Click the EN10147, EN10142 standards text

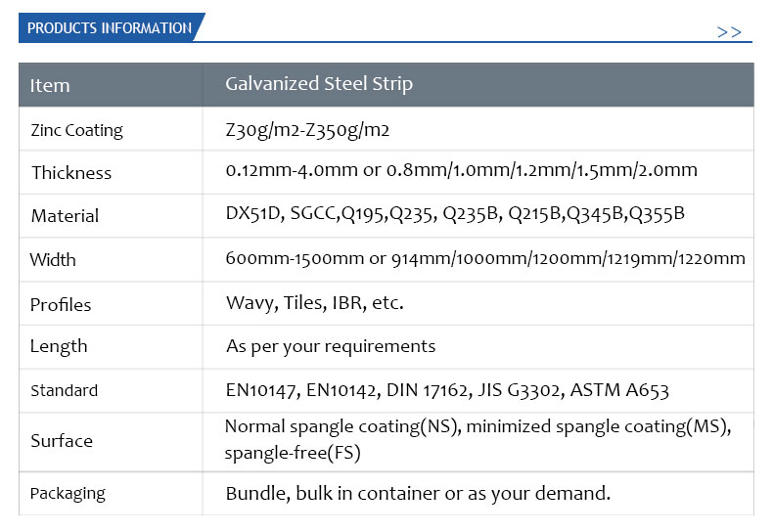pyautogui.click(x=447, y=390)
